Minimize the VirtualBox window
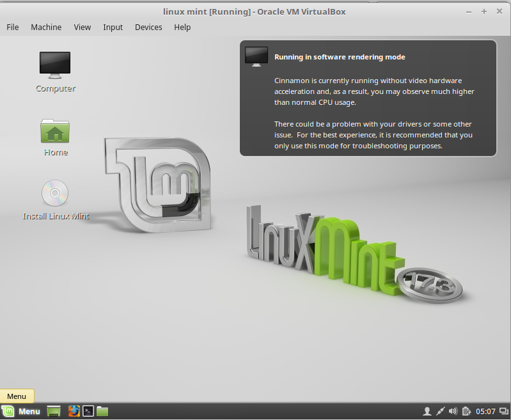Screen dimensions: 511x420 pos(469,12)
